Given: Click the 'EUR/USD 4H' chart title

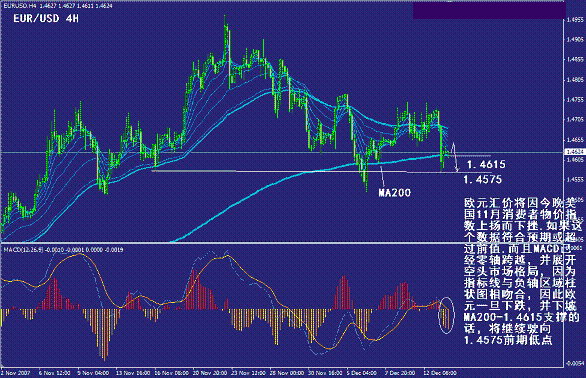Looking at the screenshot, I should [46, 18].
